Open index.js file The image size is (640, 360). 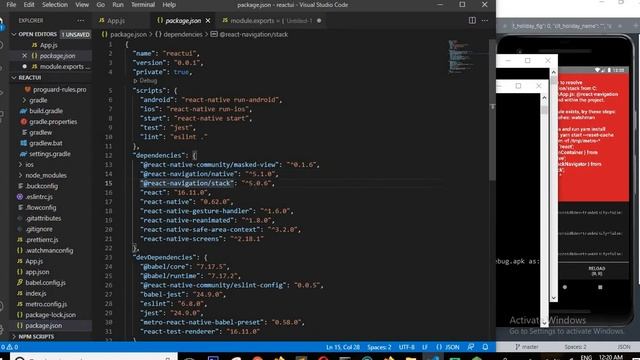point(36,293)
